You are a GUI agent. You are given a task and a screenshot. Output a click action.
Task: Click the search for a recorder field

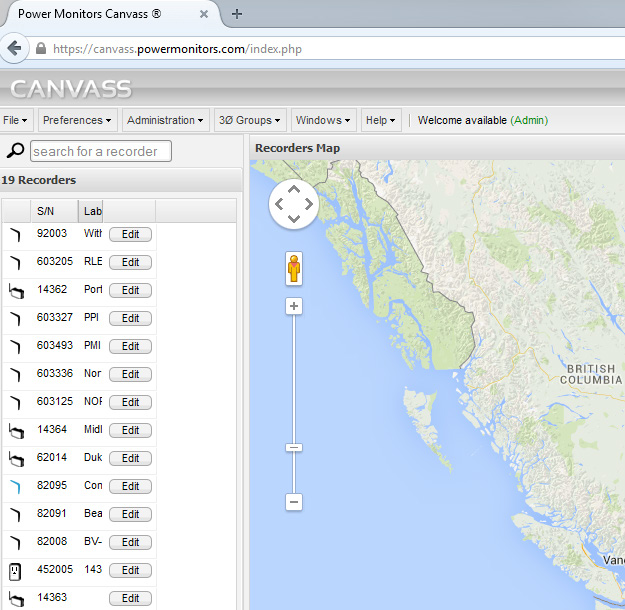[100, 151]
